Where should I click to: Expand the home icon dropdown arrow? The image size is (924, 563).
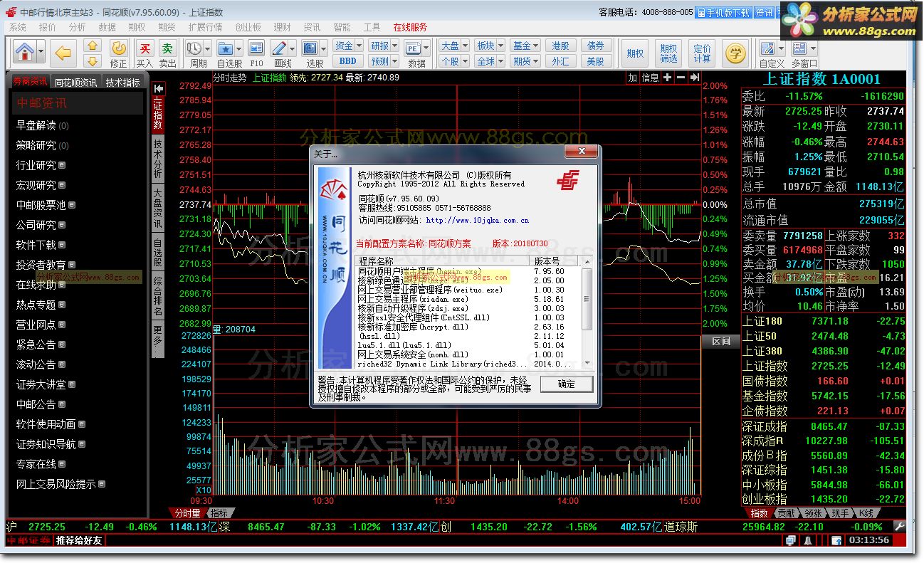[x=41, y=52]
